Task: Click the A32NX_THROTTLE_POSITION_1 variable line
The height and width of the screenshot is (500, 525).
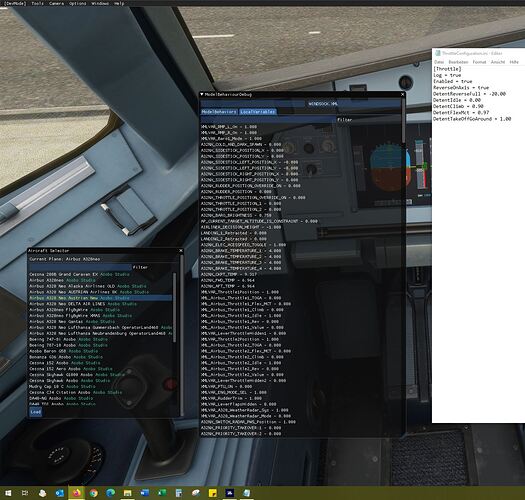Action: tap(241, 203)
